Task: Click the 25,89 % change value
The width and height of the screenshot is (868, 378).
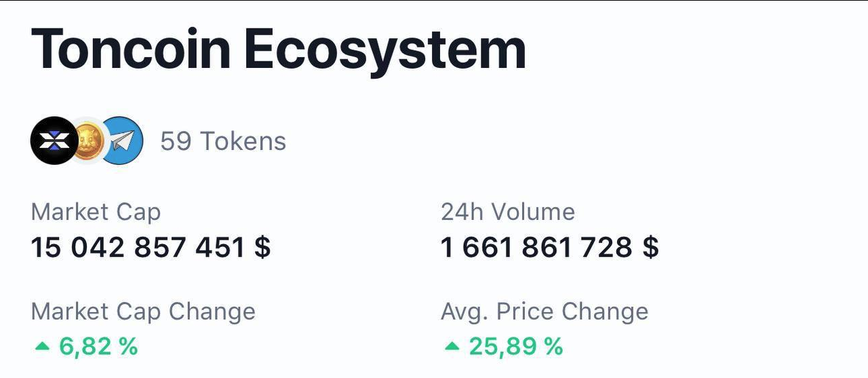Action: (515, 347)
